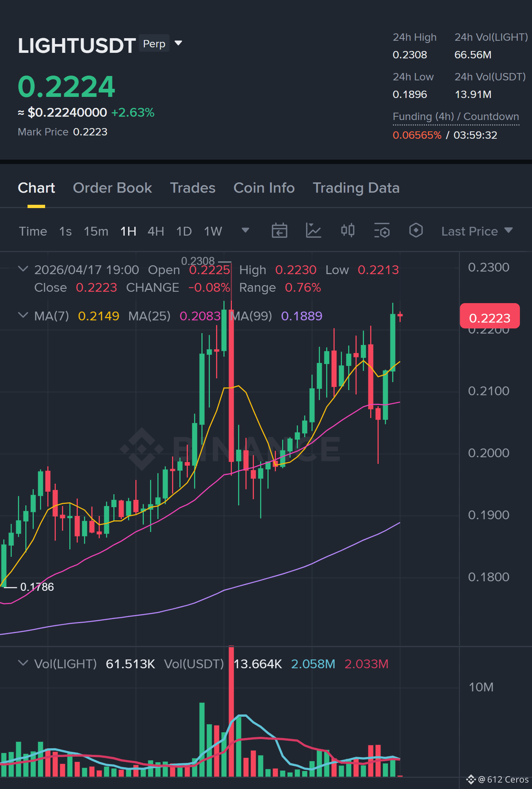Expand more time interval options
The width and height of the screenshot is (532, 789).
click(x=245, y=230)
